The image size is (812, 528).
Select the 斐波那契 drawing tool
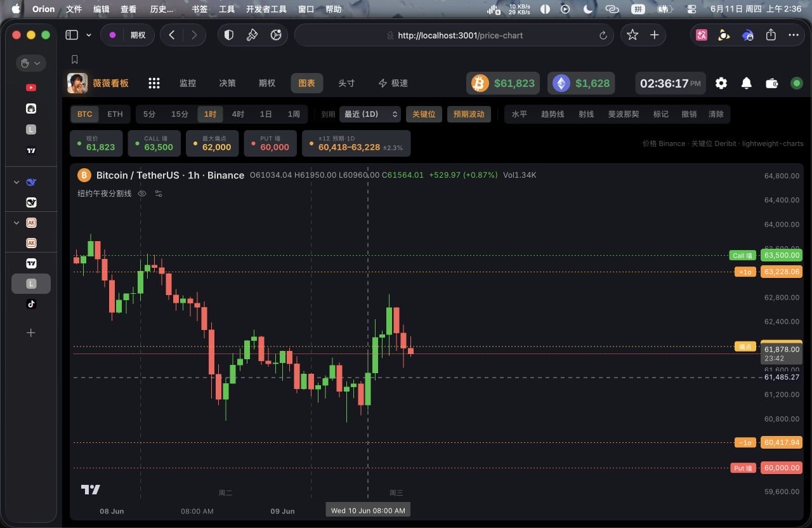(x=624, y=114)
